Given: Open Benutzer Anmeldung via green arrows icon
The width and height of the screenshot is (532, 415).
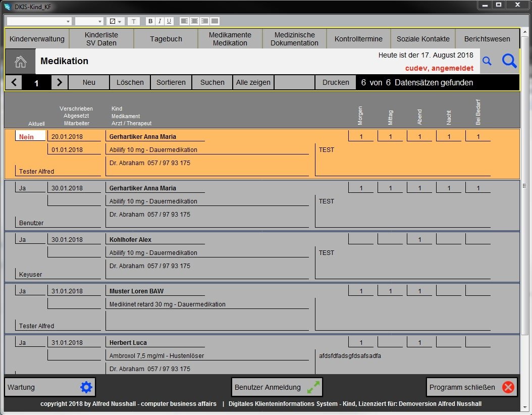Looking at the screenshot, I should (313, 387).
